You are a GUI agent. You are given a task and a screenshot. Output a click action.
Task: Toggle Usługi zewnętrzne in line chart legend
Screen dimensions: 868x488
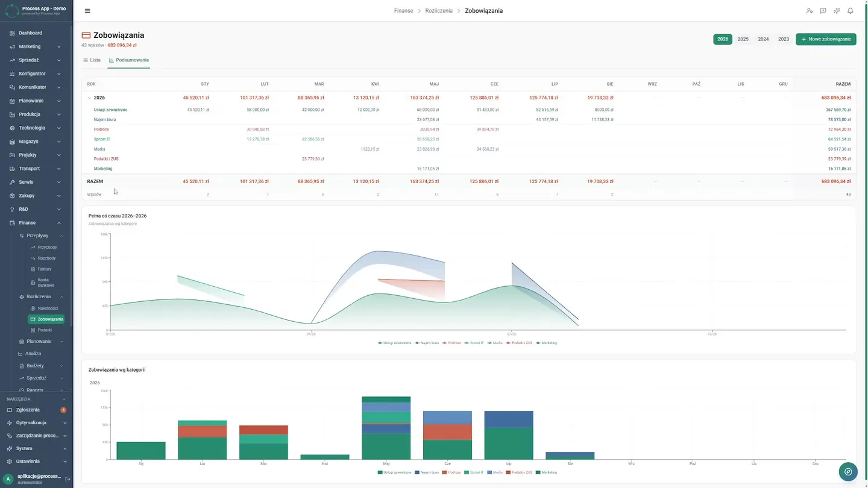pos(395,343)
